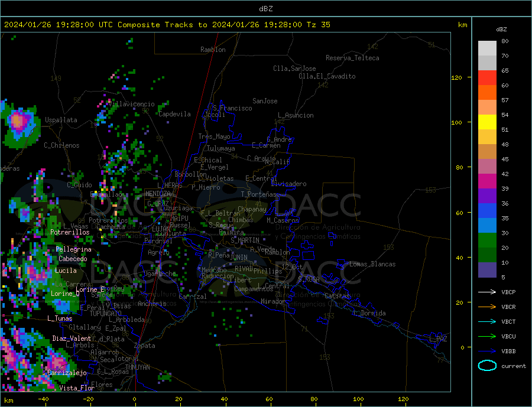The height and width of the screenshot is (407, 532).
Task: Click the '120' tick on the bottom axis
Action: [x=403, y=399]
